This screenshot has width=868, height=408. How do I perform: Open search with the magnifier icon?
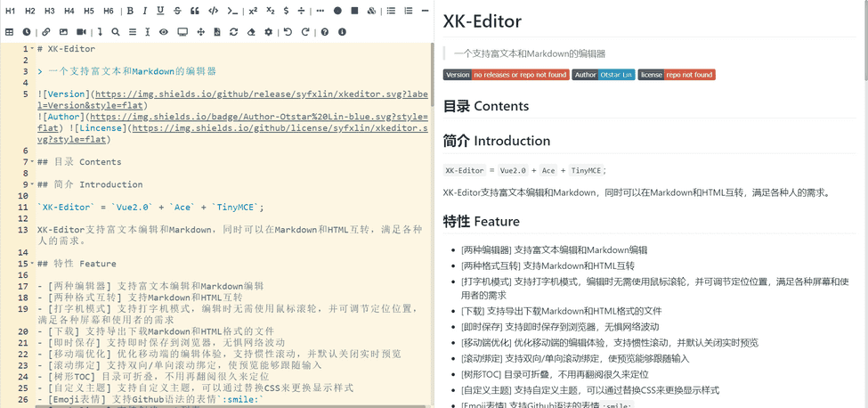116,32
